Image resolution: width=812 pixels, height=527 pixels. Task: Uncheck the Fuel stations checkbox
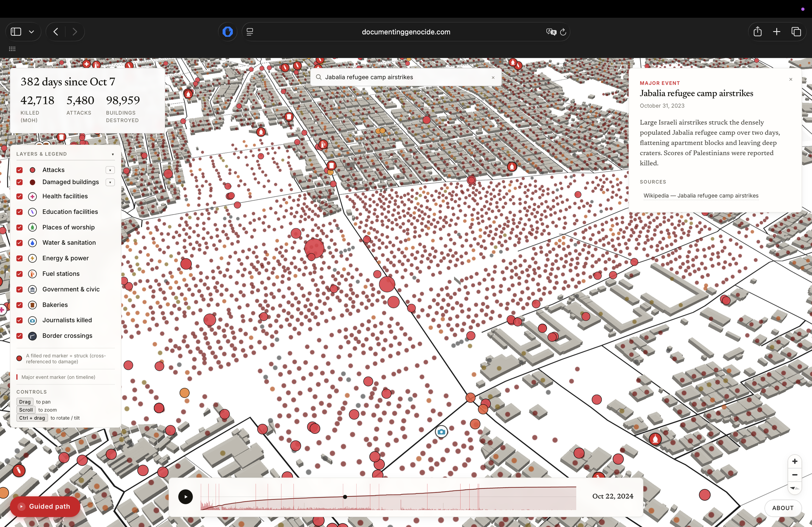pyautogui.click(x=19, y=274)
